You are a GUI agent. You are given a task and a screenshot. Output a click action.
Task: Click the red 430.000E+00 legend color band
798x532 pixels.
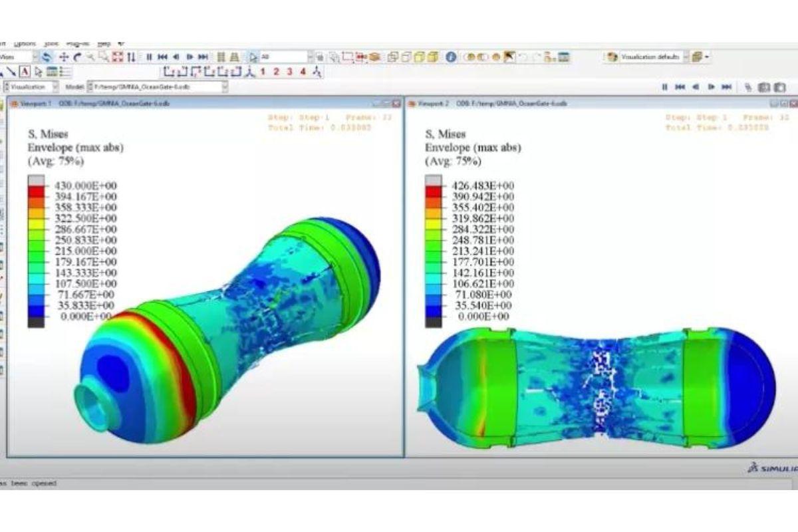click(36, 191)
